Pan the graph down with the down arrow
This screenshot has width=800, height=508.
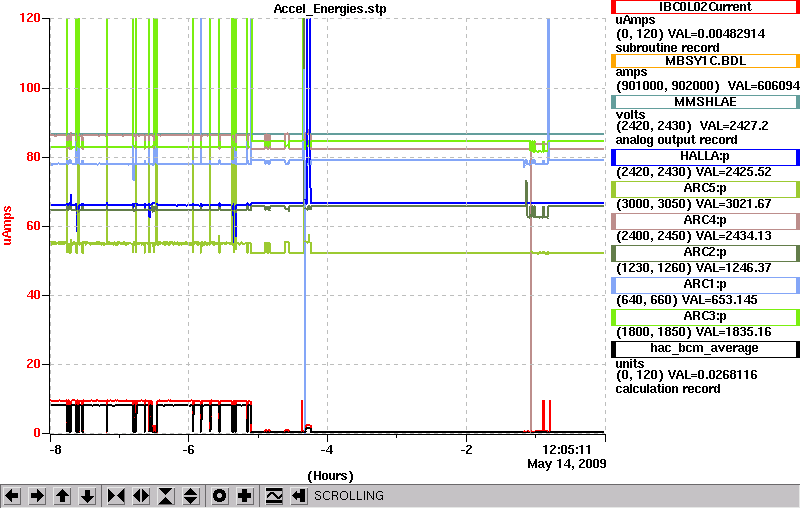pos(88,496)
